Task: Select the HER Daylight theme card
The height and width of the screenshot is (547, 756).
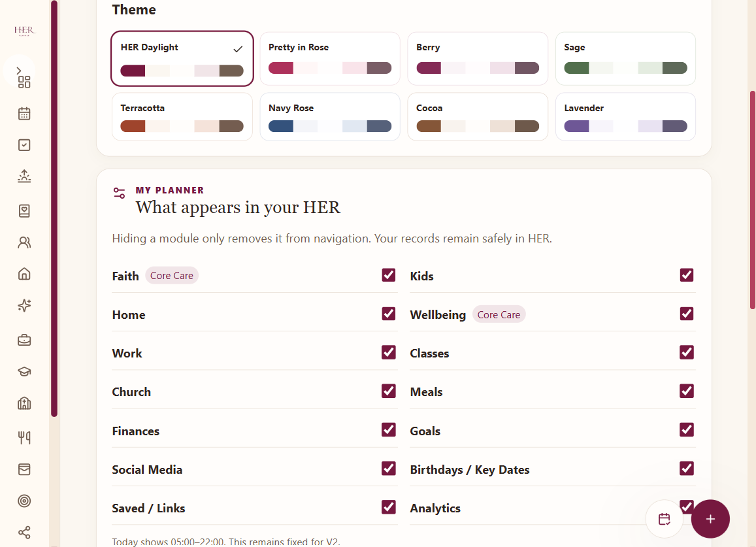Action: pos(182,59)
